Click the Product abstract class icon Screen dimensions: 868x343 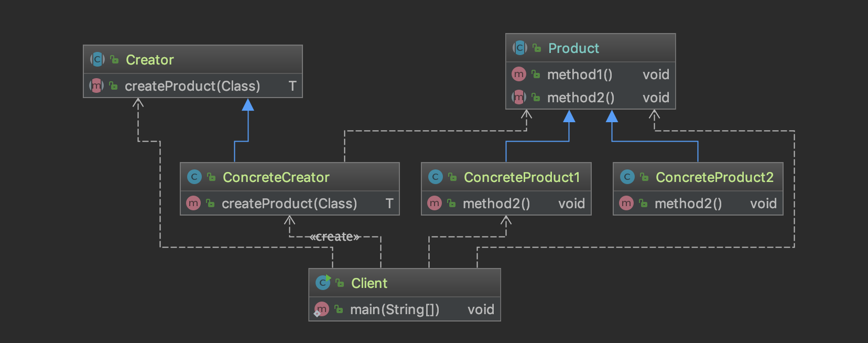click(519, 48)
